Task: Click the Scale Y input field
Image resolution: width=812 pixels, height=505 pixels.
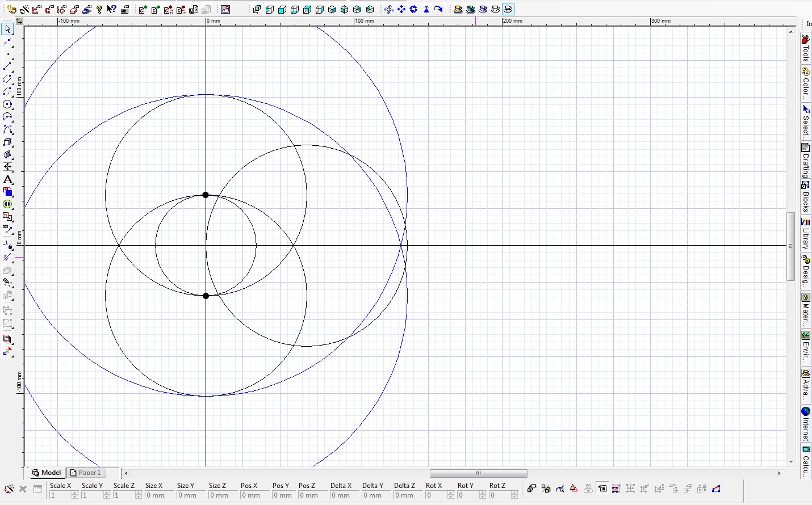Action: point(92,495)
